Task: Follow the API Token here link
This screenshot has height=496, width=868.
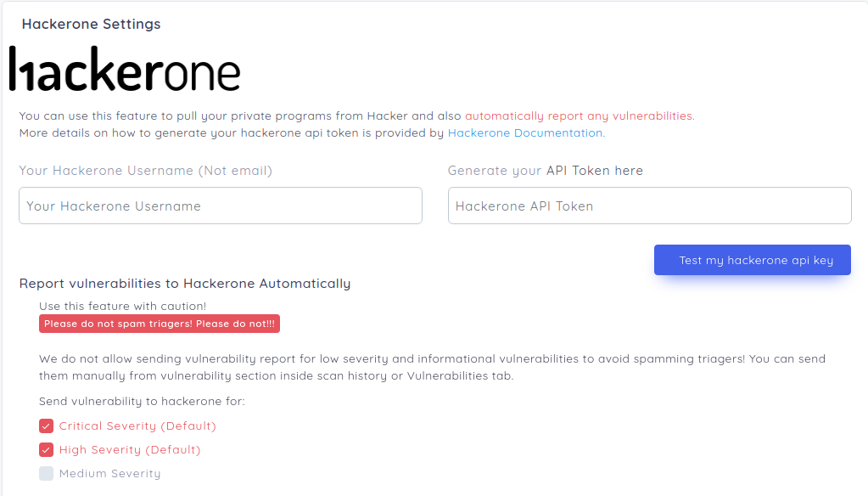Action: pyautogui.click(x=594, y=171)
